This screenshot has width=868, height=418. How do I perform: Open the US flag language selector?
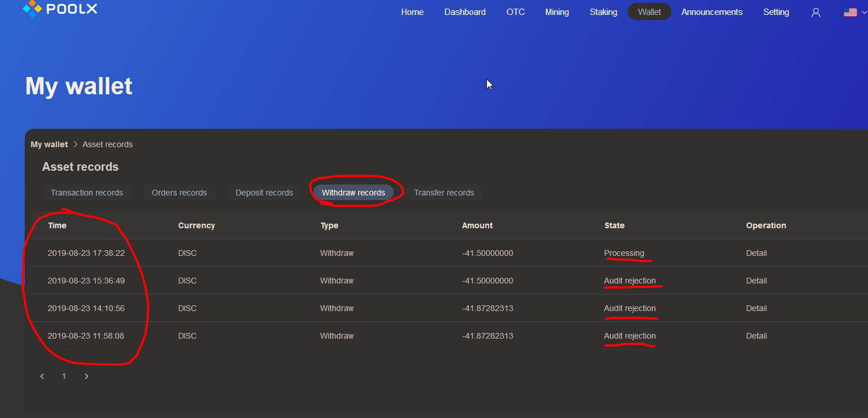pos(855,12)
